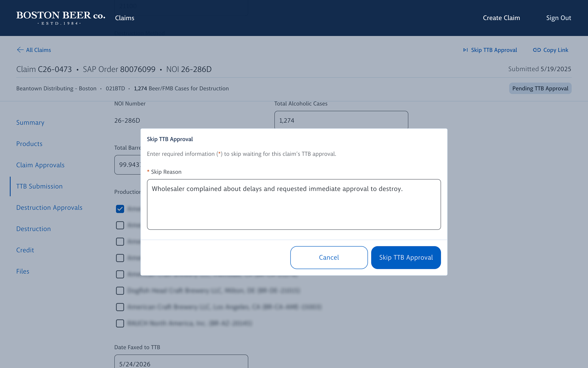The width and height of the screenshot is (588, 368).
Task: Click Sign Out
Action: [558, 18]
